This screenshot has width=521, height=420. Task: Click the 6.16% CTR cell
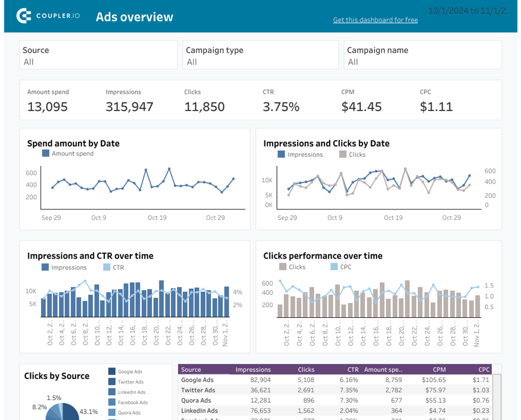click(x=349, y=380)
